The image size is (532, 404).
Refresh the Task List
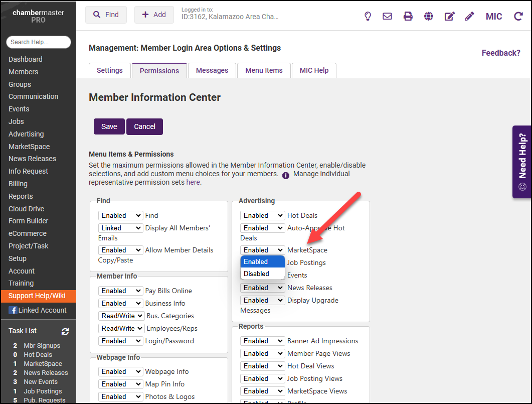[65, 331]
